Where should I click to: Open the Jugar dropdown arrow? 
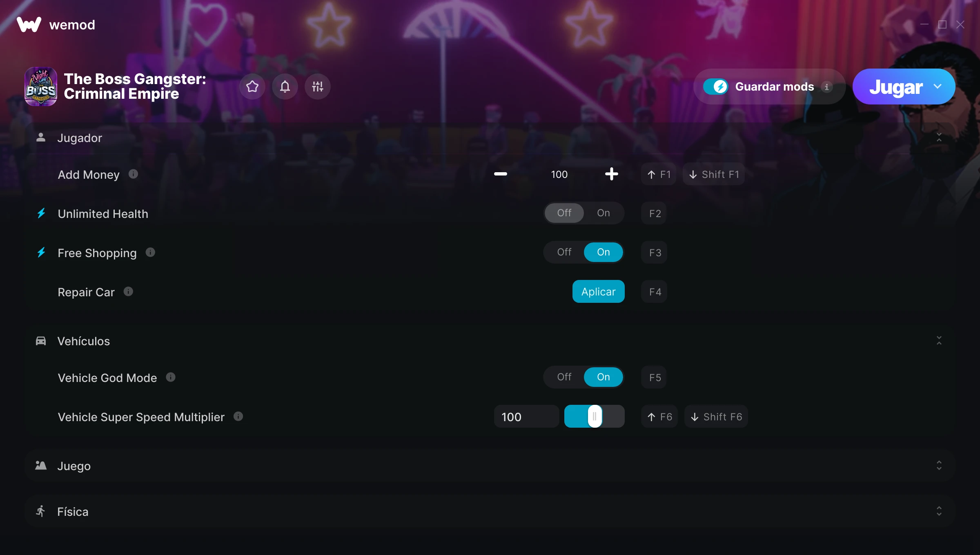pos(938,87)
